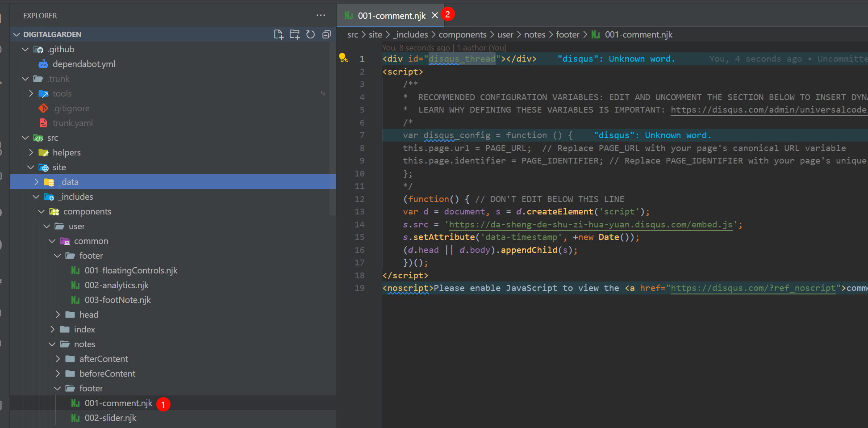Expand the beforeContent folder
The image size is (868, 428).
pyautogui.click(x=58, y=373)
